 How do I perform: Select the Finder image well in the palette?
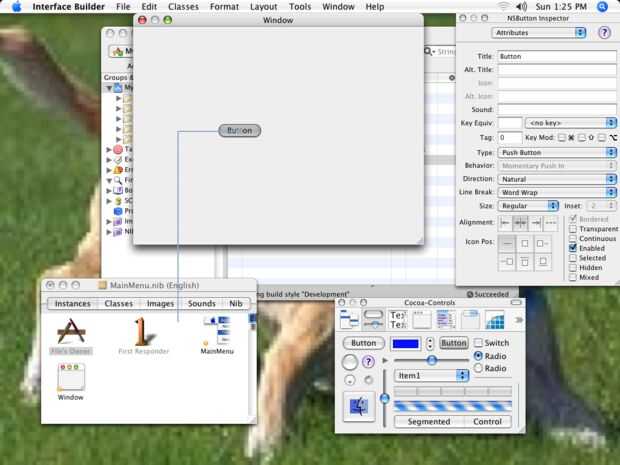click(x=359, y=406)
